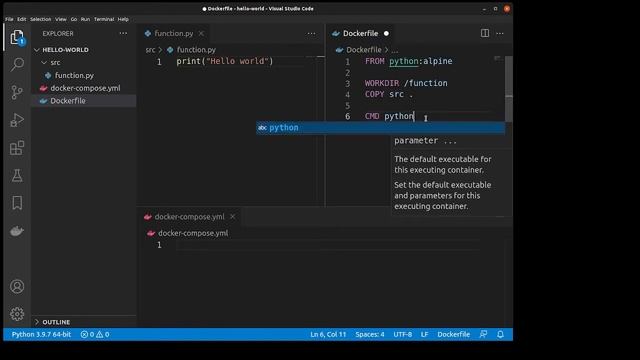Switch to the function.py tab
This screenshot has height=360, width=640.
pos(173,33)
